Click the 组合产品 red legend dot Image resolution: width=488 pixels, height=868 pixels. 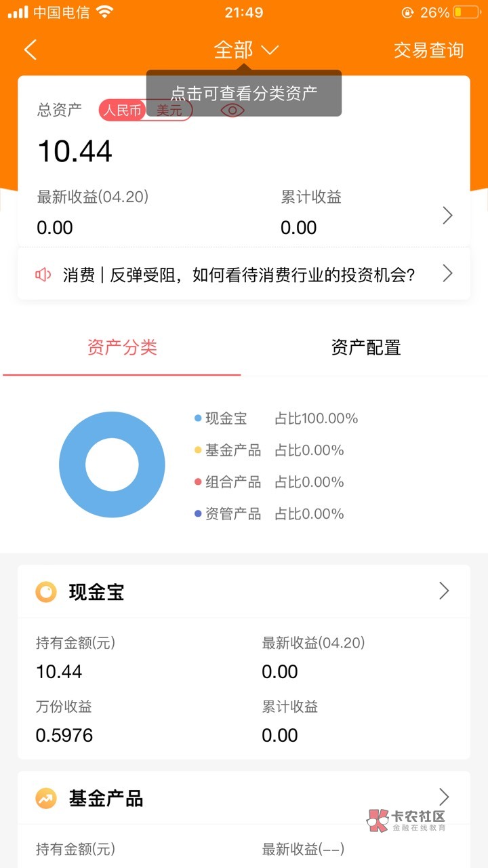coord(198,482)
